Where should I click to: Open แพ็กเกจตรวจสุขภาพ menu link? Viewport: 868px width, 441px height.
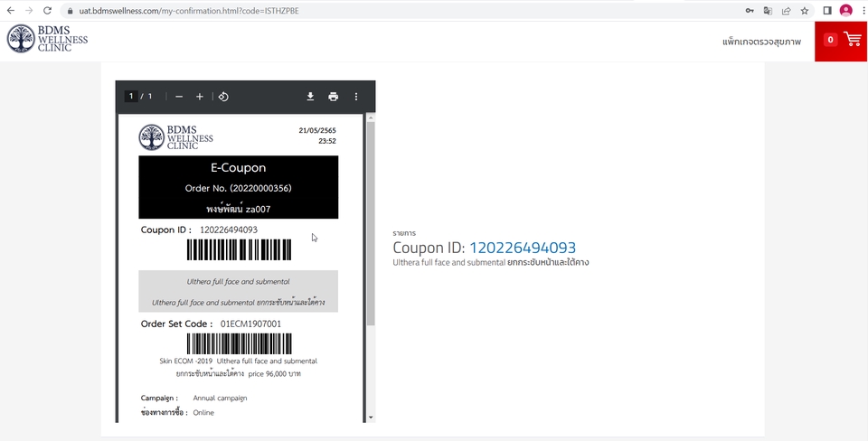click(x=761, y=42)
